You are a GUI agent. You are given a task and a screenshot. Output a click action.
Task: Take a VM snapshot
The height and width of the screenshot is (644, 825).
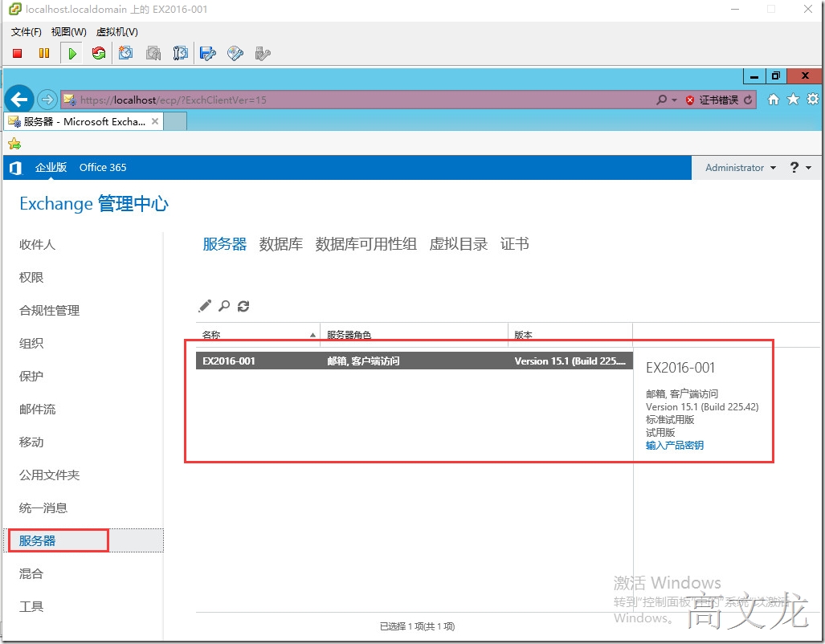pyautogui.click(x=126, y=53)
